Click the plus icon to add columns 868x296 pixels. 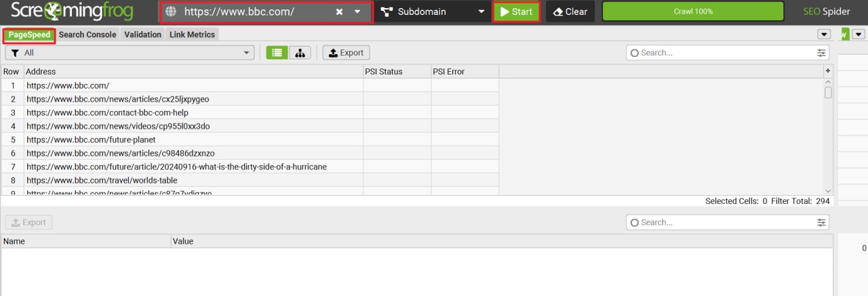[x=827, y=71]
